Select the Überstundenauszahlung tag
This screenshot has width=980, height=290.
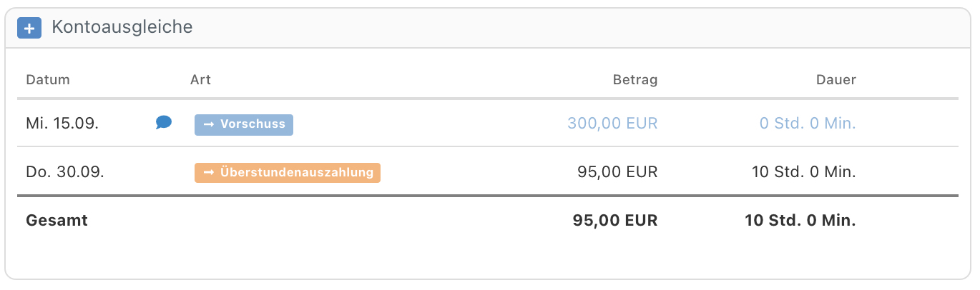(x=288, y=173)
